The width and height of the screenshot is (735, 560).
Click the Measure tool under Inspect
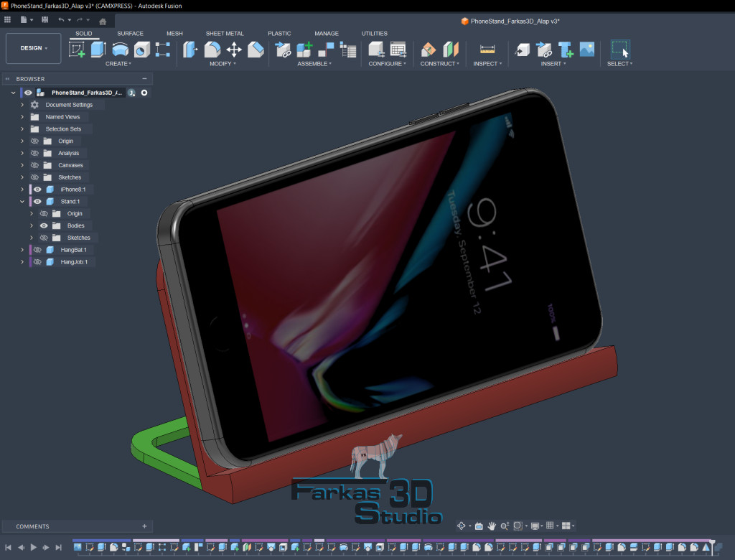pyautogui.click(x=487, y=50)
